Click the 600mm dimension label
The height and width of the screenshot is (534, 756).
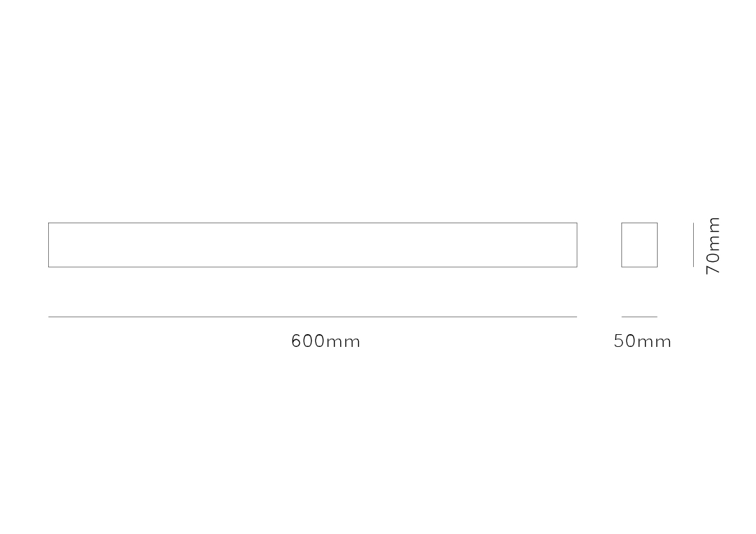pyautogui.click(x=326, y=341)
